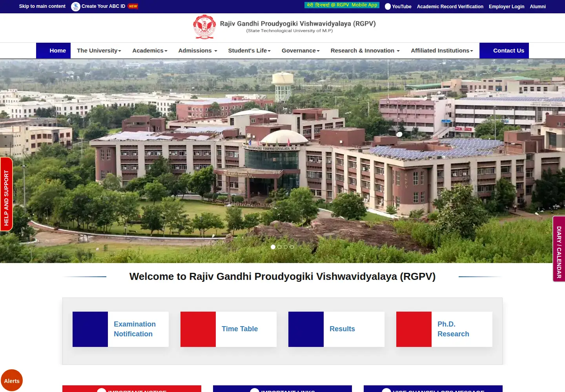Open the Governance dropdown menu

pyautogui.click(x=301, y=51)
